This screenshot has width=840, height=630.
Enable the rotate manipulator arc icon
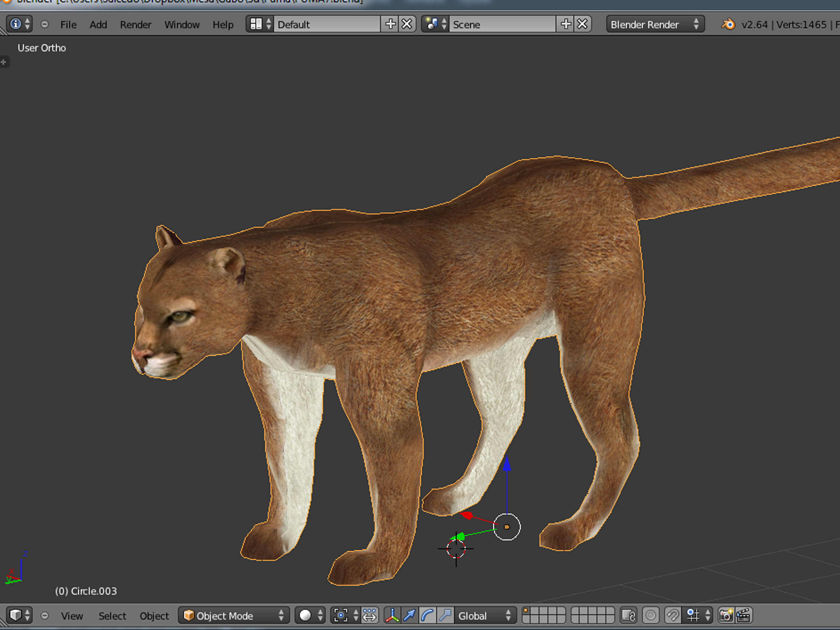(x=428, y=615)
